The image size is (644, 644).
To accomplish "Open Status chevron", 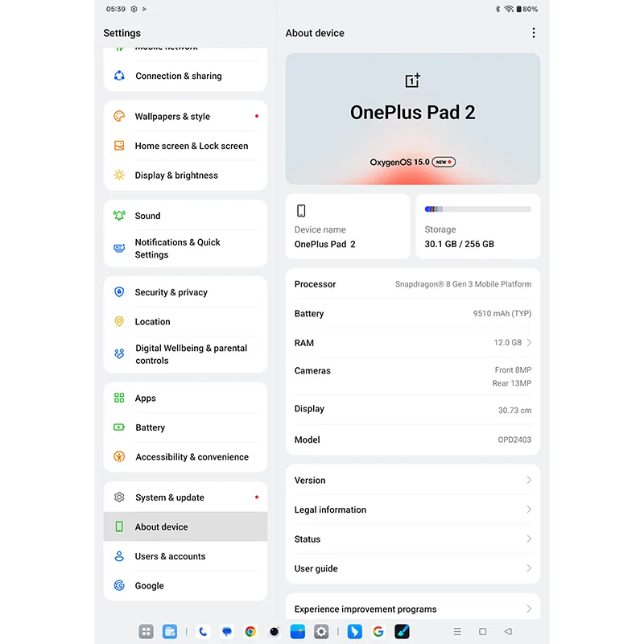I will (x=529, y=539).
